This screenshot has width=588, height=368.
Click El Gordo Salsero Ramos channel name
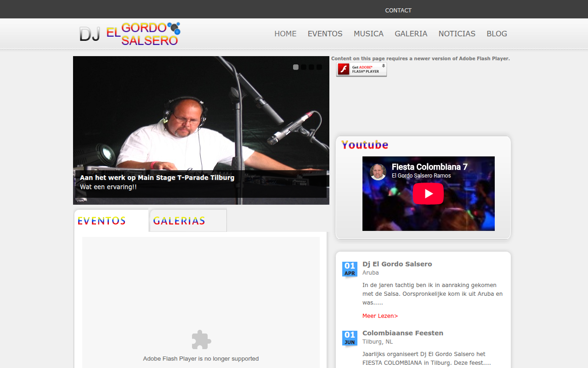coord(421,176)
